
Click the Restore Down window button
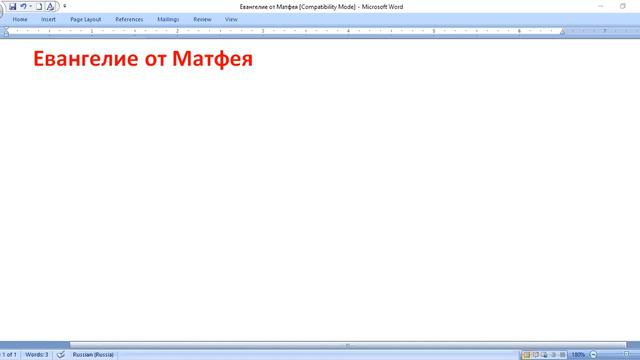click(622, 6)
